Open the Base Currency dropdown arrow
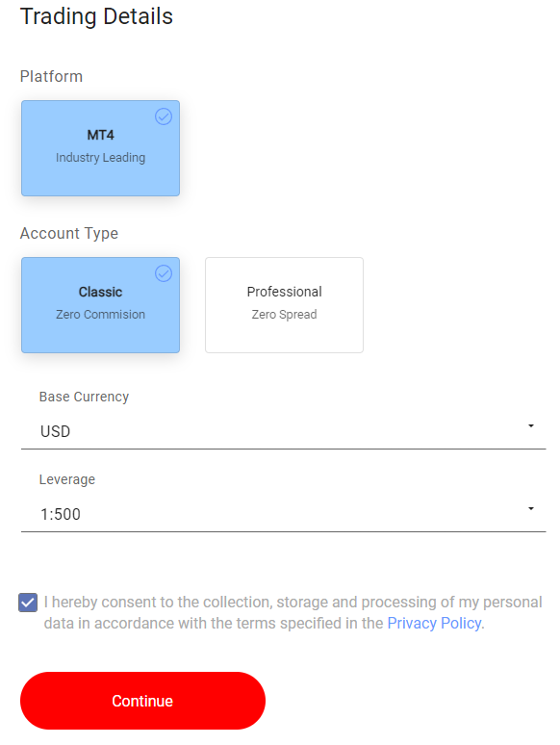Image resolution: width=560 pixels, height=745 pixels. [x=531, y=425]
